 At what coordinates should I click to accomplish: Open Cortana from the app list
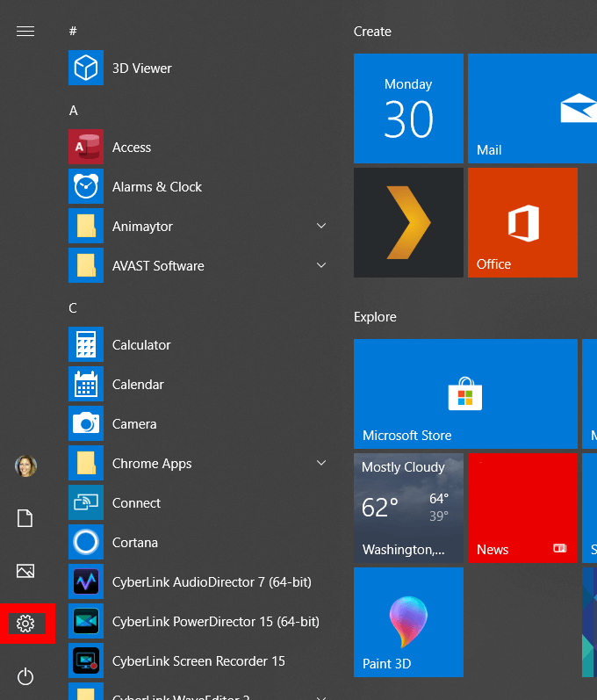(134, 543)
